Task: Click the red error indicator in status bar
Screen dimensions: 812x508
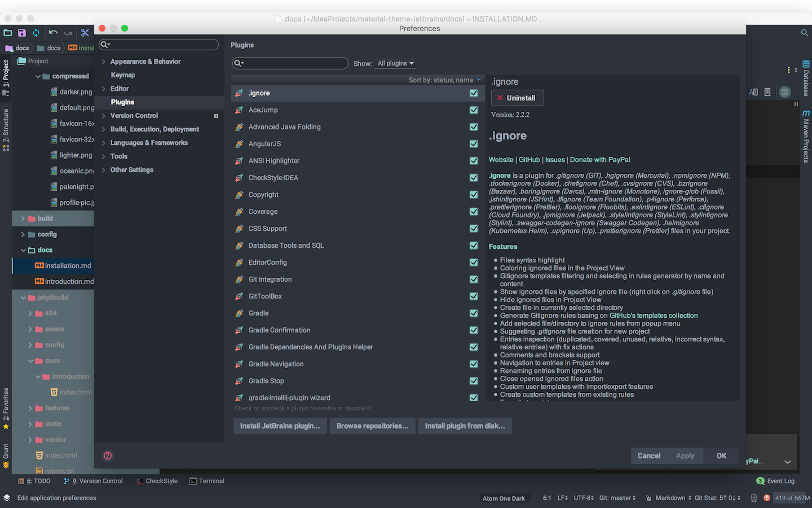Action: point(767,498)
